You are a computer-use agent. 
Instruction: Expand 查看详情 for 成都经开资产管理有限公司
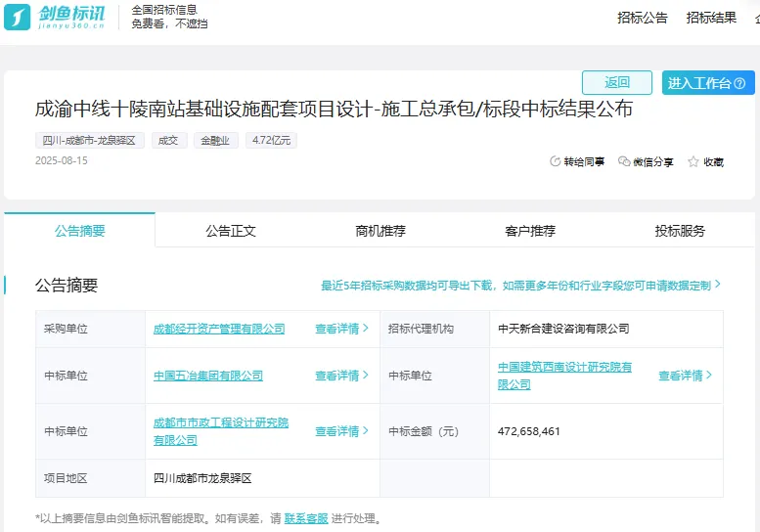341,329
